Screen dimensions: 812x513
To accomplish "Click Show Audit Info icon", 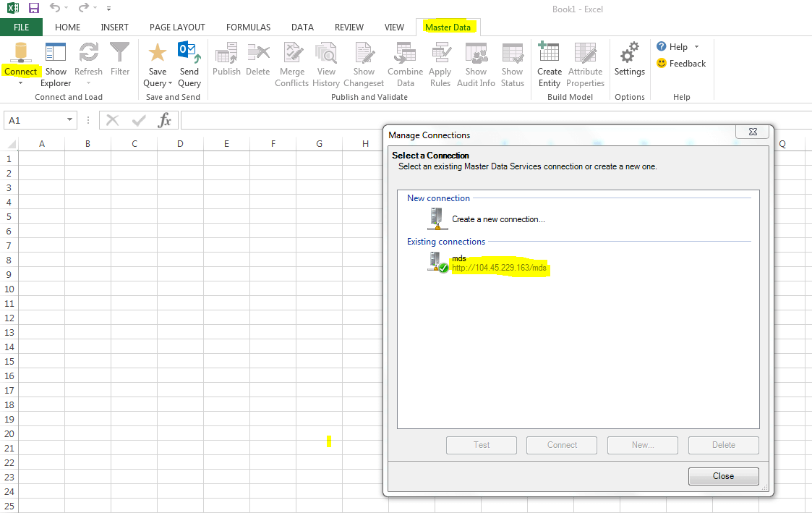I will [x=476, y=52].
